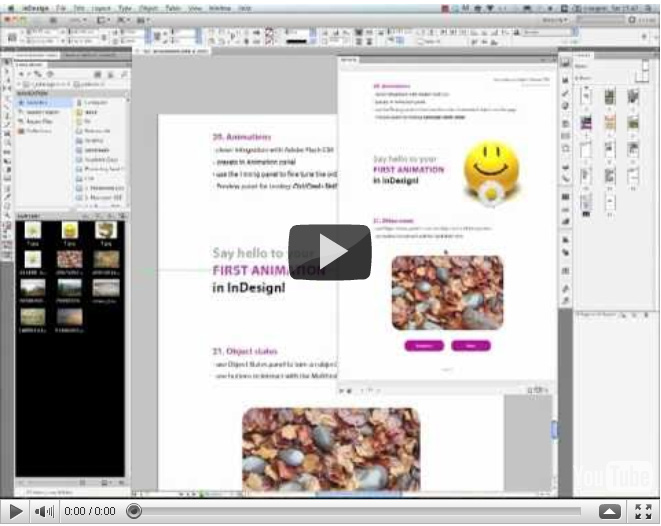Screen dimensions: 661x526
Task: Enter fullscreen with the expand arrows icon
Action: coord(643,511)
